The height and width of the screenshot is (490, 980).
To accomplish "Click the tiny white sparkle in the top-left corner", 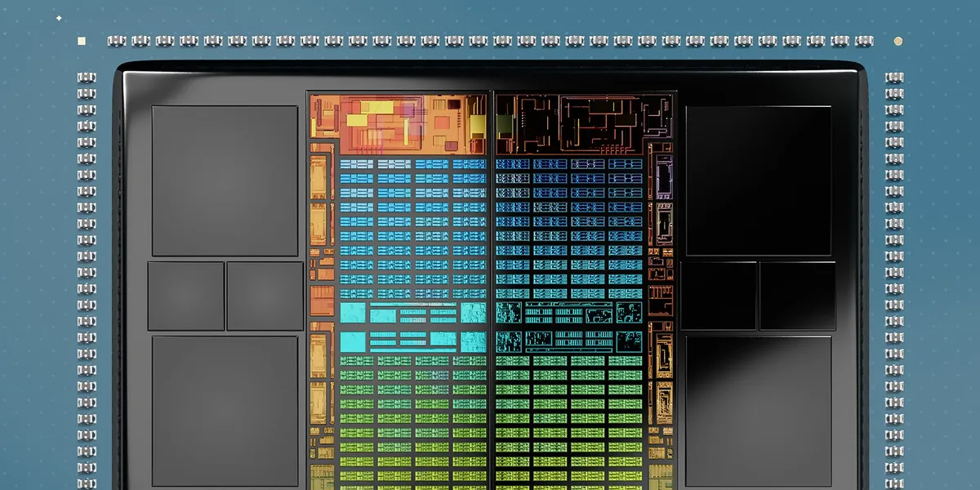I will point(59,17).
